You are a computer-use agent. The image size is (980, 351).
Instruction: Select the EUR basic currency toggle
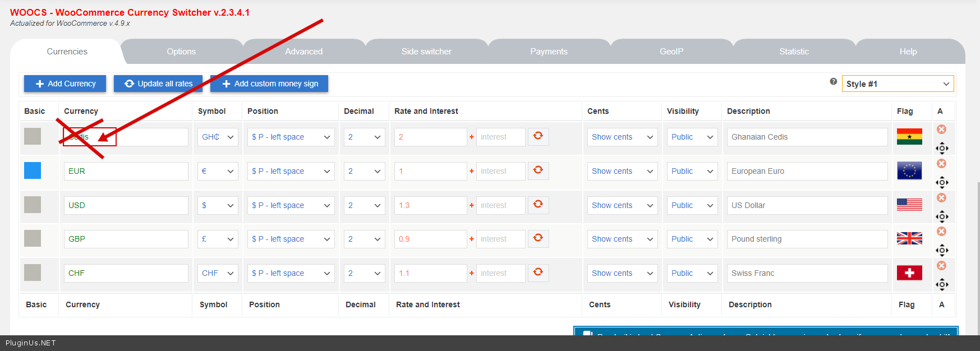pos(33,170)
